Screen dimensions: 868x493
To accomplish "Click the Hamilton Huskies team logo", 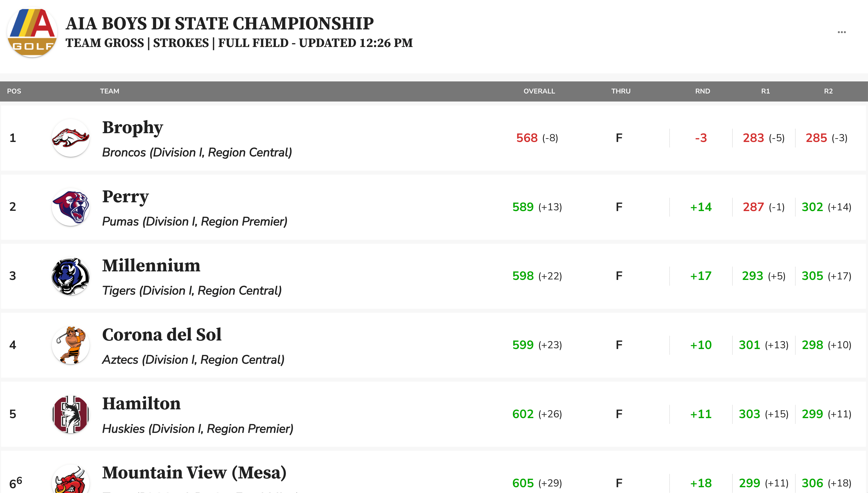I will [70, 414].
